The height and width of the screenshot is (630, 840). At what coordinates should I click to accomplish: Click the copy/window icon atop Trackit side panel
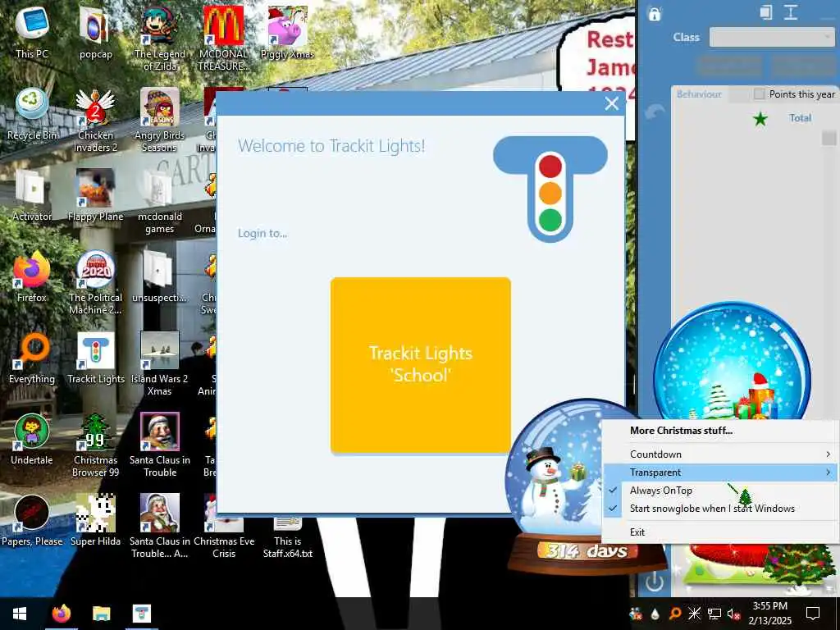[x=766, y=12]
